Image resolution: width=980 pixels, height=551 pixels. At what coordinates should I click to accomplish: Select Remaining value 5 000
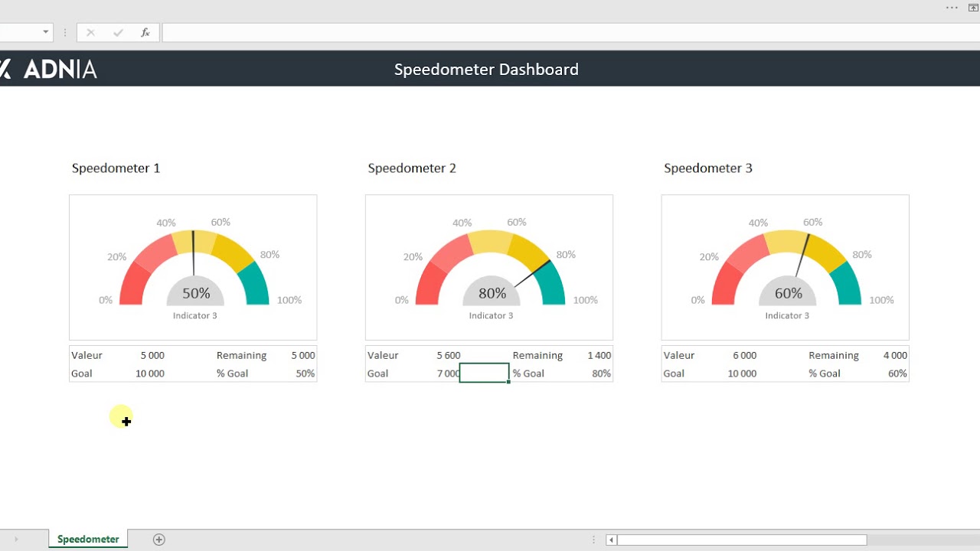point(303,356)
